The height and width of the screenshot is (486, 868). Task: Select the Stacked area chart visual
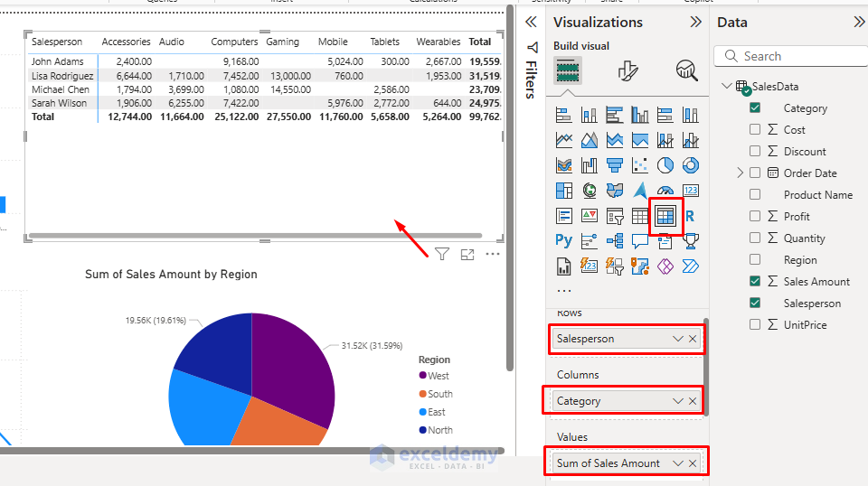click(x=615, y=140)
